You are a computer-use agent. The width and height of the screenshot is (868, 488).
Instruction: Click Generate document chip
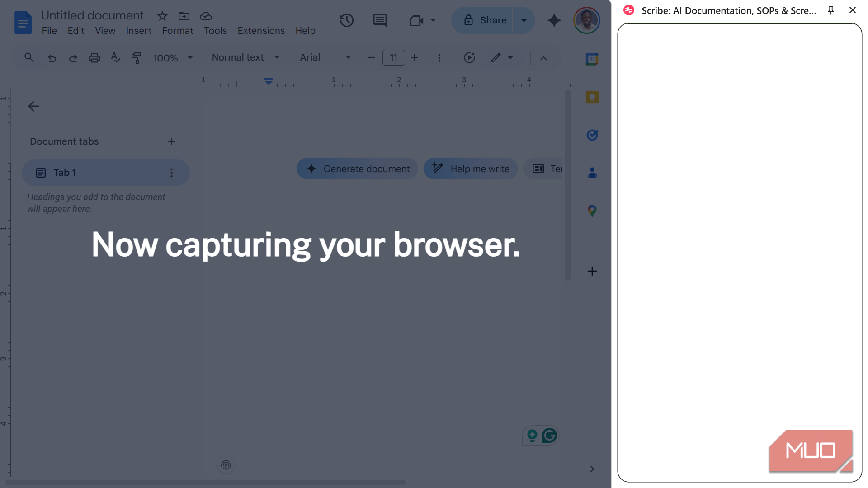(357, 169)
